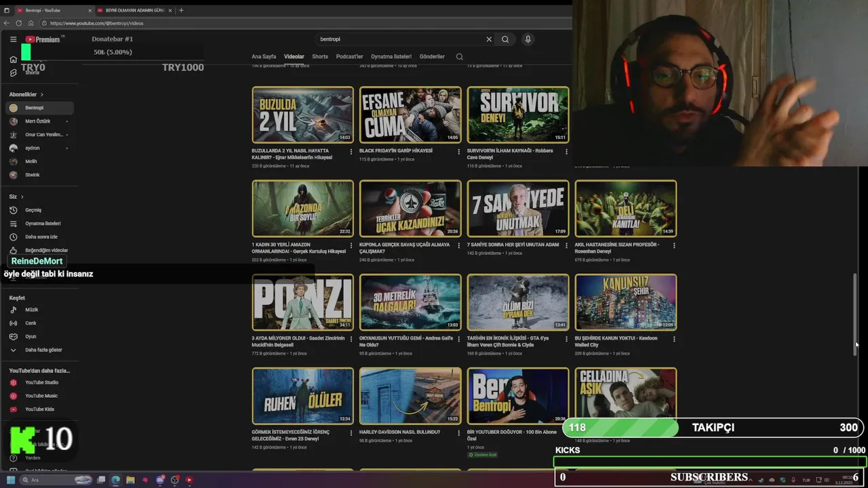
Task: Open Oyun gaming icon
Action: point(13,336)
